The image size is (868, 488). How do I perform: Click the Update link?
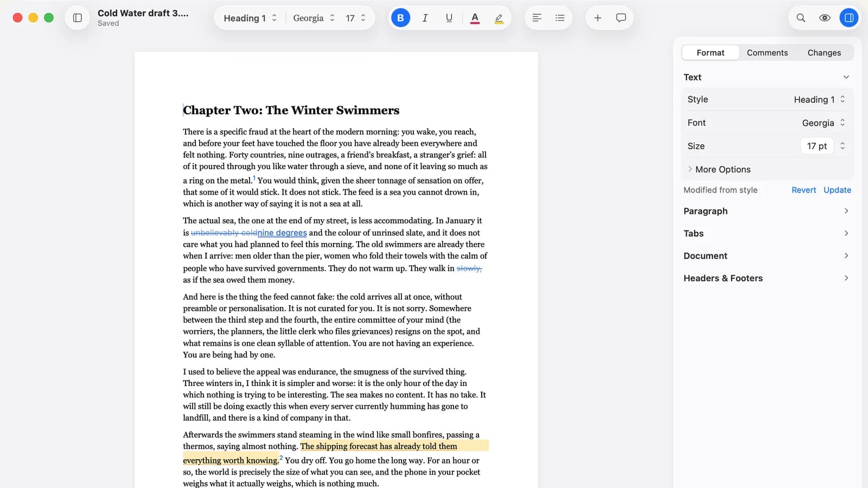pos(837,190)
